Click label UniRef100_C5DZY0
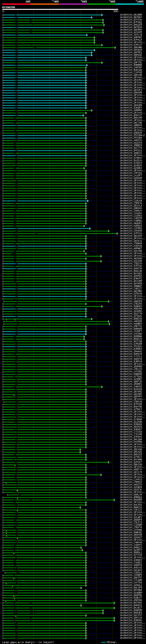 tap(131, 263)
